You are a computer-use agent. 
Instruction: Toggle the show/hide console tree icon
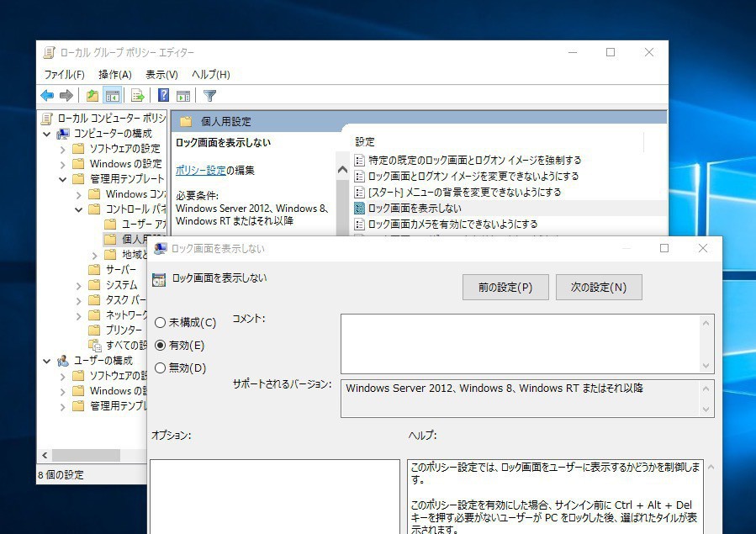tap(112, 96)
